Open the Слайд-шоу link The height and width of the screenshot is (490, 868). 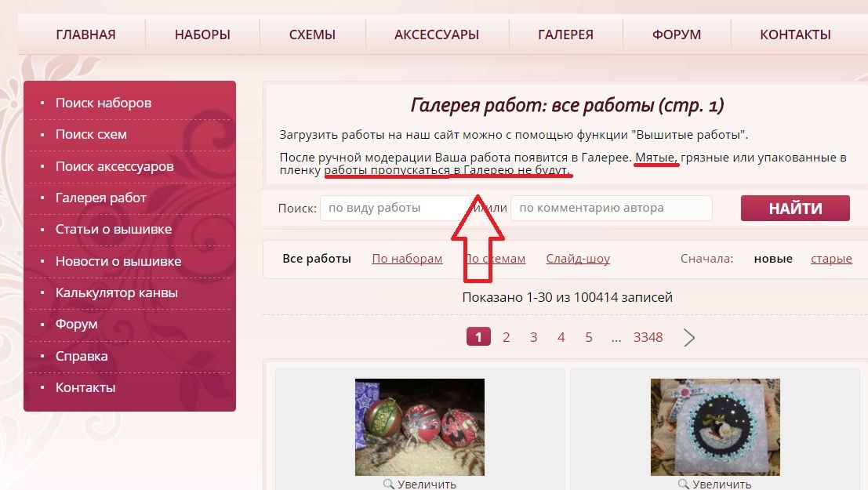click(578, 259)
